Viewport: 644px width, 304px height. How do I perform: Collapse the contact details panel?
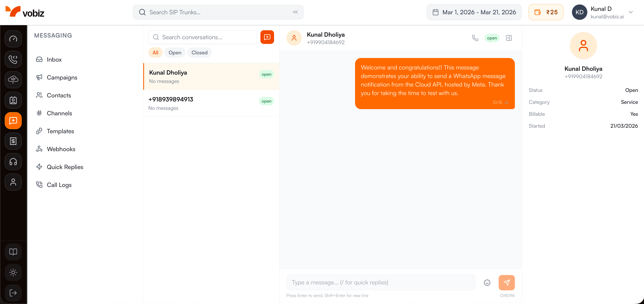coord(509,38)
